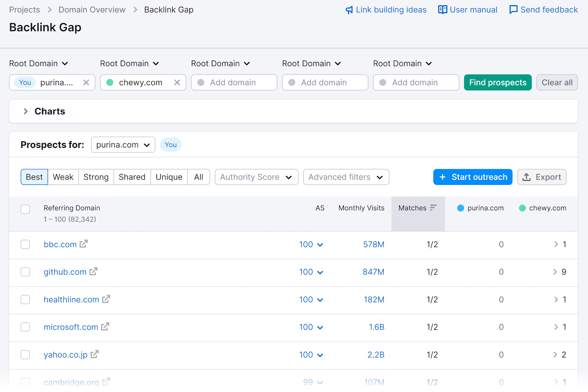Viewport: 588px width, 392px height.
Task: Open first Root Domain dropdown above purina
Action: [39, 63]
